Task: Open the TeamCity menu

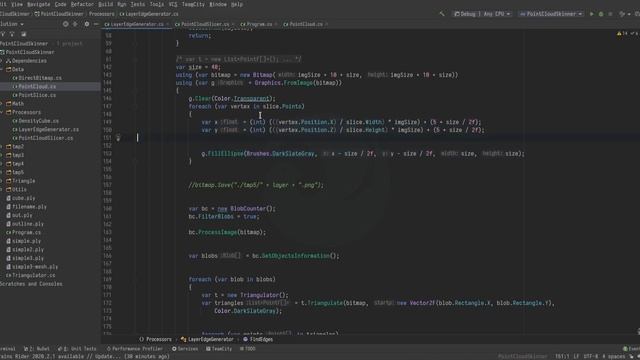Action: coord(193,4)
